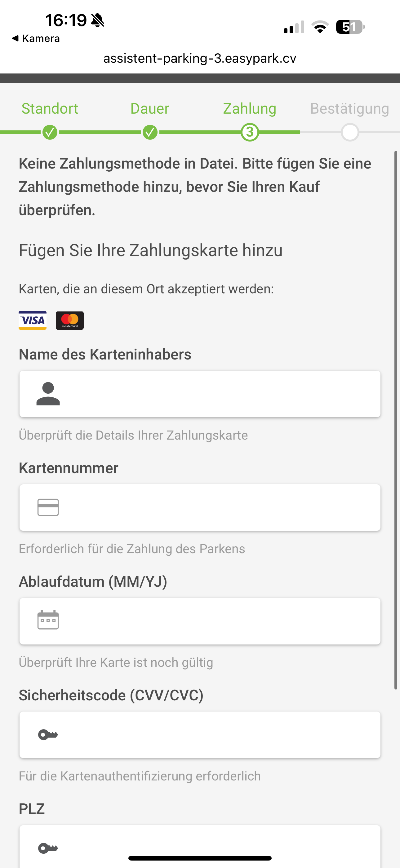Tap the empty Bestätigung progress circle
The height and width of the screenshot is (868, 400).
[350, 133]
